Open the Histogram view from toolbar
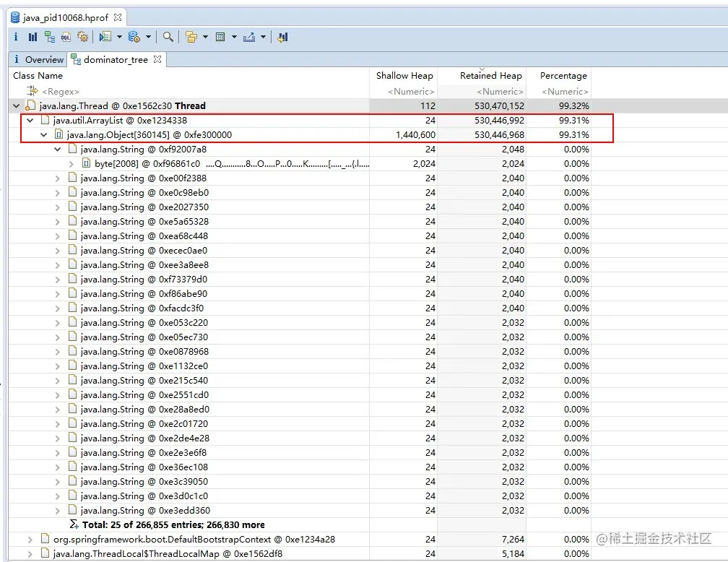728x562 pixels. pos(32,37)
